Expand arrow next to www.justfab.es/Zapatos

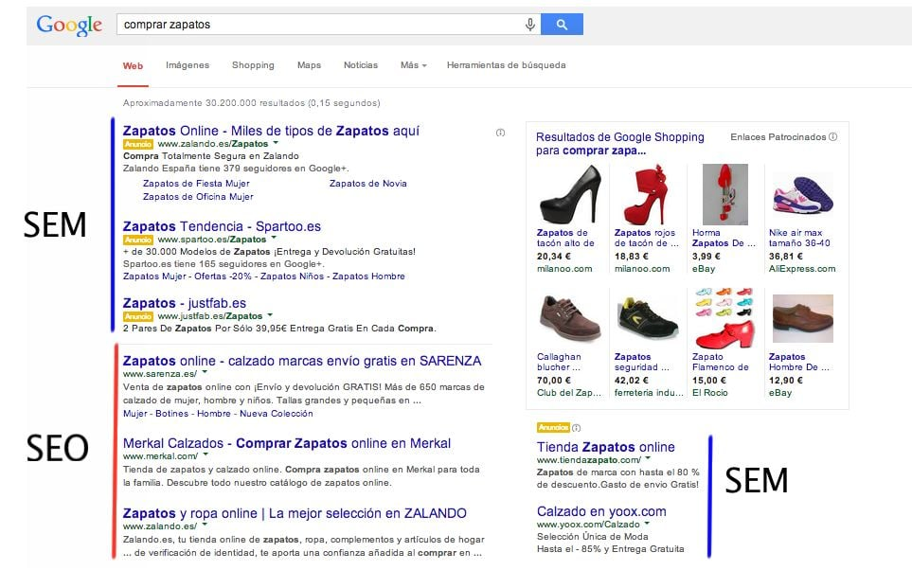[270, 315]
